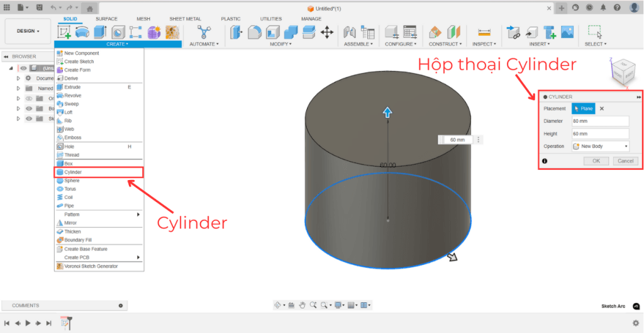Select the Move/Copy arrows icon

point(327,31)
